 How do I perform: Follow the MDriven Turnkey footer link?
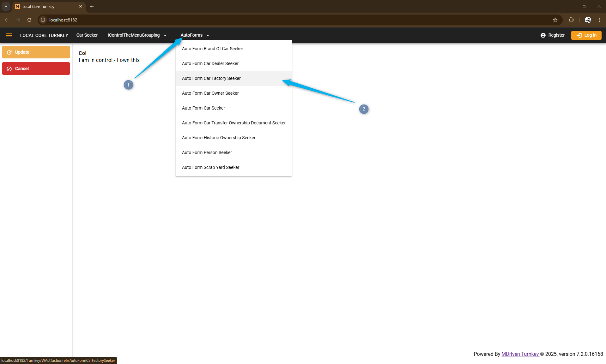click(x=520, y=354)
